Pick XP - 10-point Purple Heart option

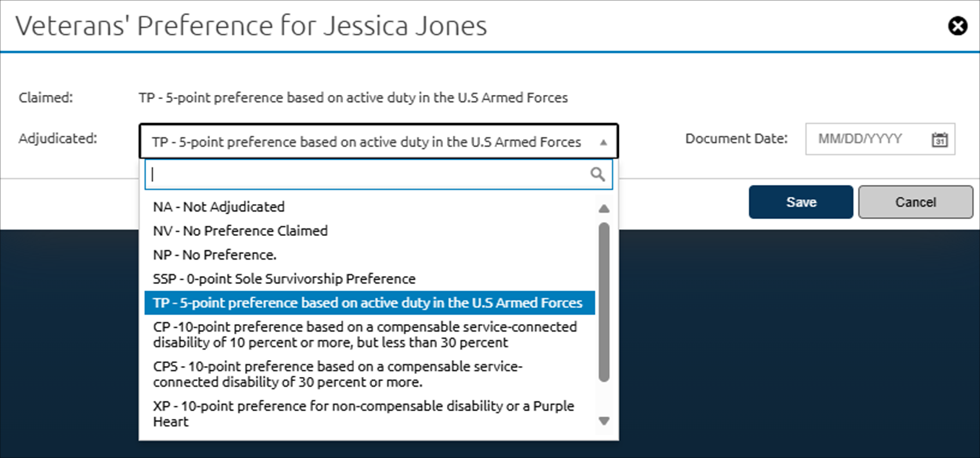(x=370, y=414)
